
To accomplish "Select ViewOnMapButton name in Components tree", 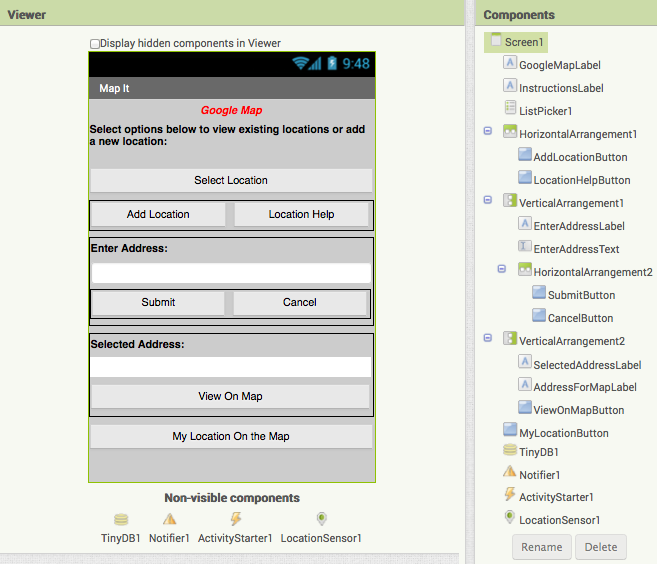I will (x=579, y=410).
